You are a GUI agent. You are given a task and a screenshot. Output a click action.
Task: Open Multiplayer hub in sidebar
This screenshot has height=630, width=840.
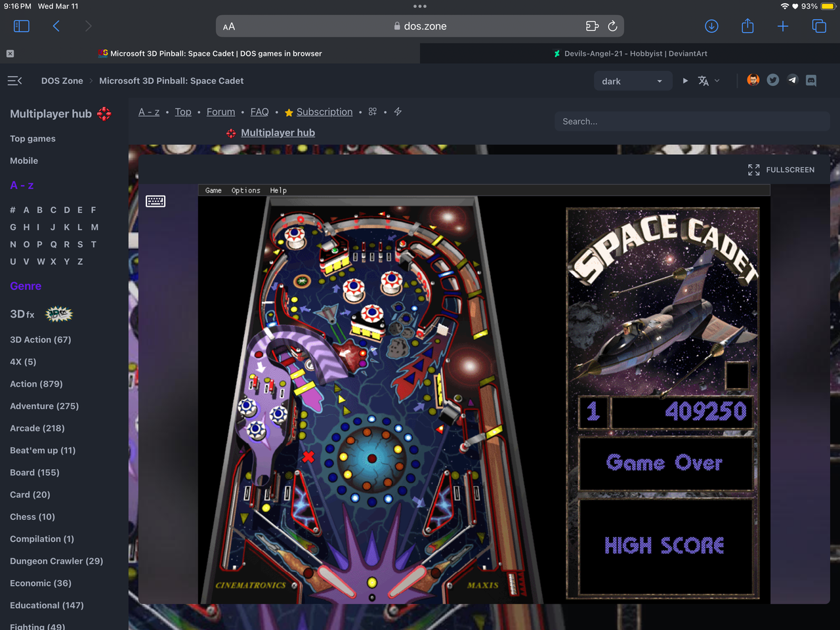pyautogui.click(x=60, y=114)
